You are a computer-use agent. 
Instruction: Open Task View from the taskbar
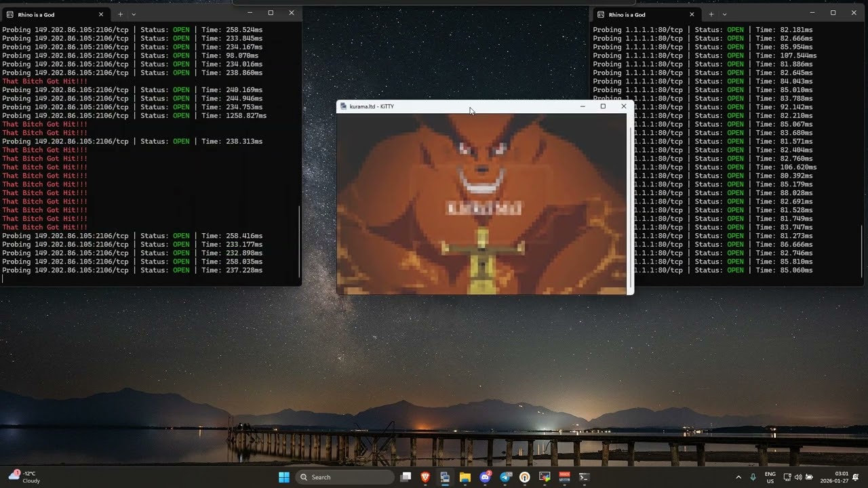(406, 477)
